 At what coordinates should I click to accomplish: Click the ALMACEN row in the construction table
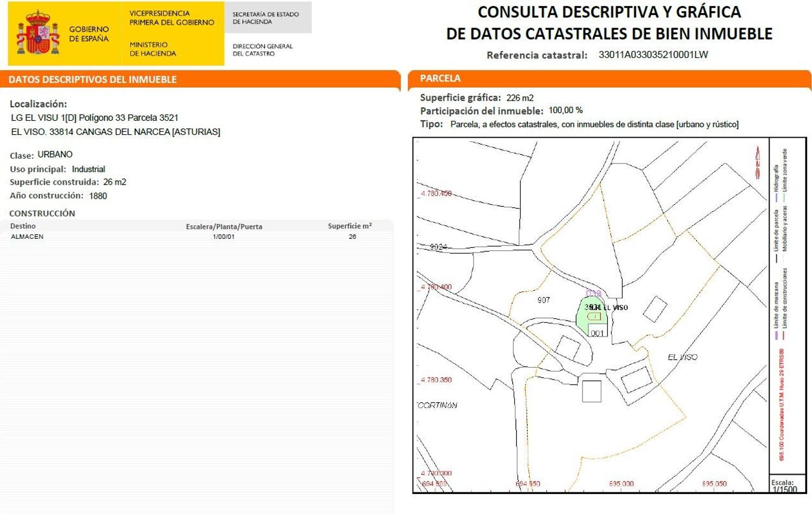[27, 237]
